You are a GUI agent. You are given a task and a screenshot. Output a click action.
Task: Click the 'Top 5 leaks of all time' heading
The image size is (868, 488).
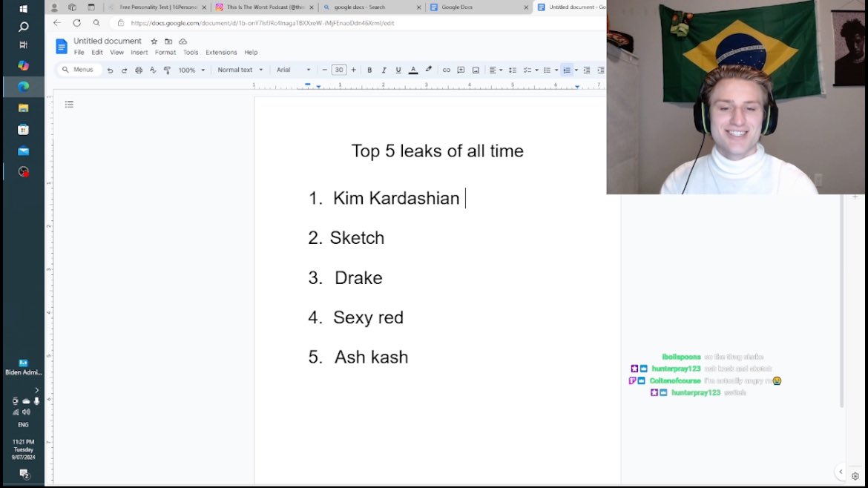tap(437, 151)
